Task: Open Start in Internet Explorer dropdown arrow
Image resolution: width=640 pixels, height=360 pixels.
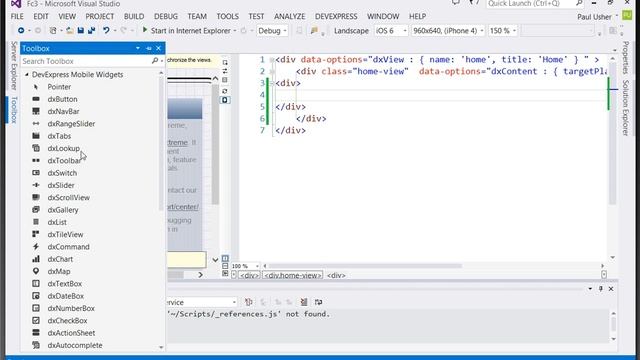Action: coord(235,31)
